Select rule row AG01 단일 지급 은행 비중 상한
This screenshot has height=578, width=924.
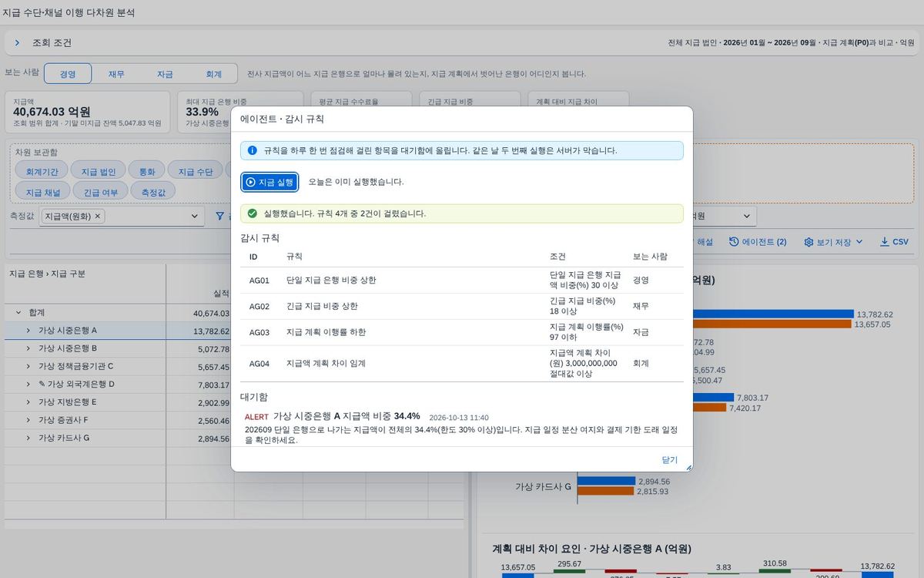462,281
